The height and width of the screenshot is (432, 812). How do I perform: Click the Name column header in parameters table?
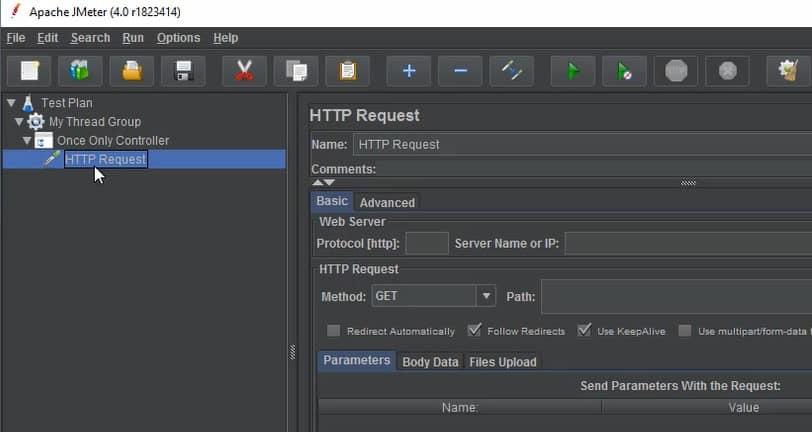(460, 407)
